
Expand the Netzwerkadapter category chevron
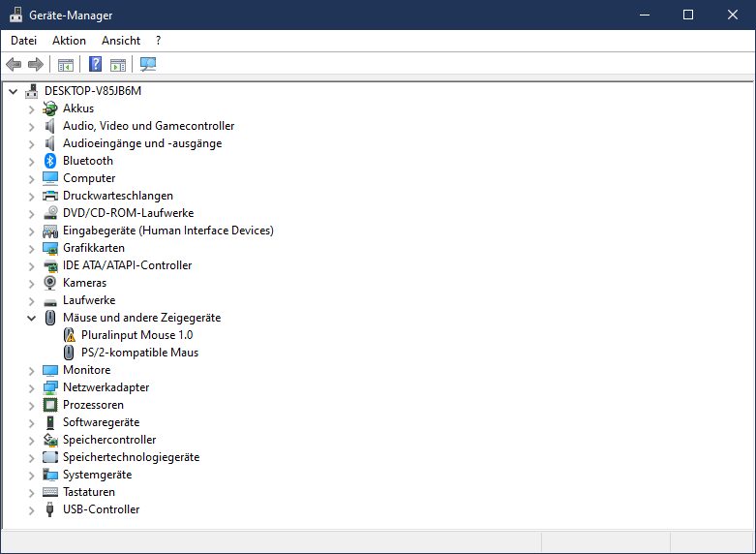click(31, 388)
